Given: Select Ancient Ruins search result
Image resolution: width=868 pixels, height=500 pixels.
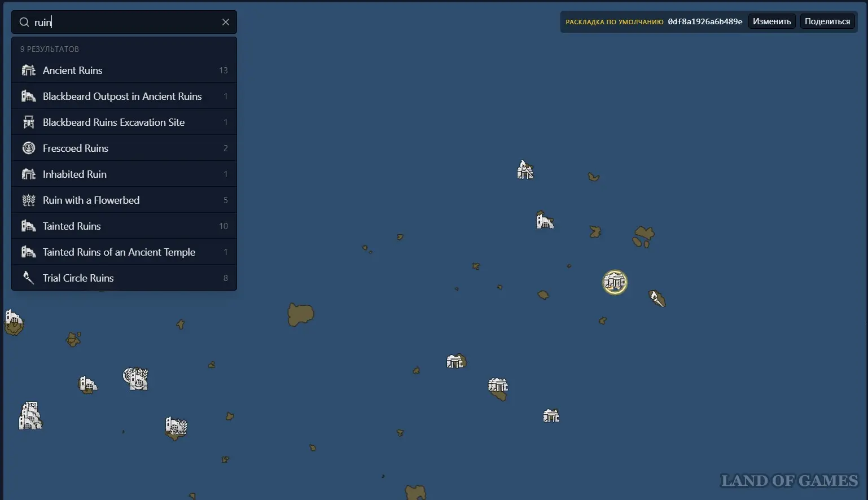Looking at the screenshot, I should click(x=124, y=71).
